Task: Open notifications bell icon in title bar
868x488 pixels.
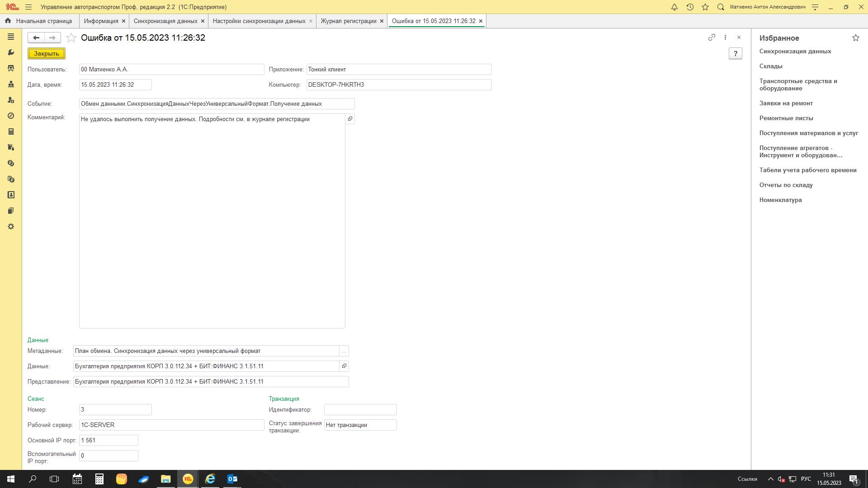Action: tap(674, 7)
